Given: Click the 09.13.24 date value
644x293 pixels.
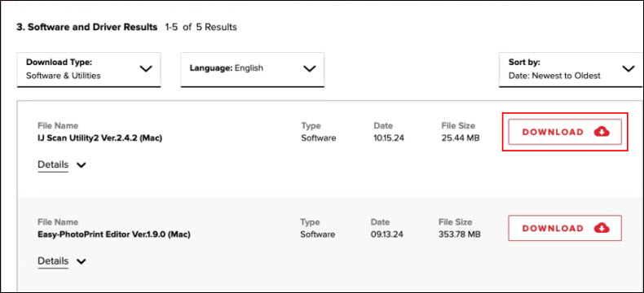Looking at the screenshot, I should click(387, 234).
